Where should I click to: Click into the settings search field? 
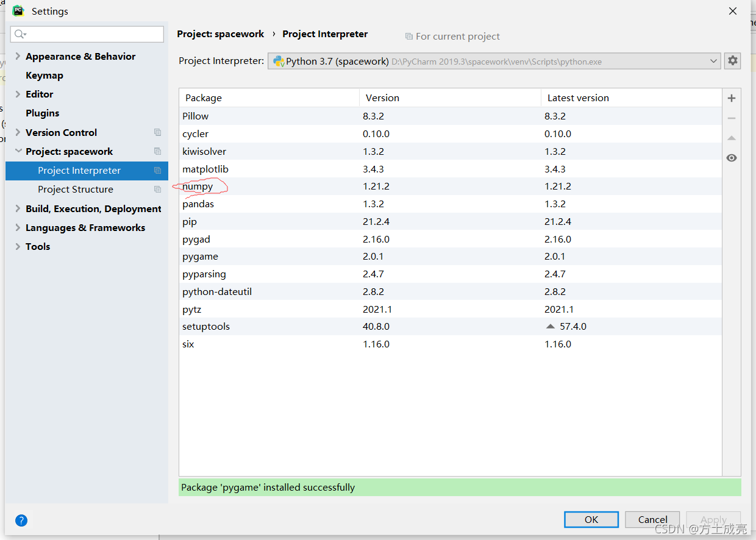[91, 34]
